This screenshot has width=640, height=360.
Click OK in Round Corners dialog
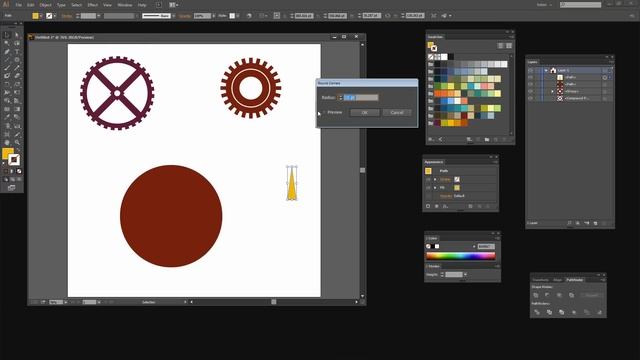point(364,113)
